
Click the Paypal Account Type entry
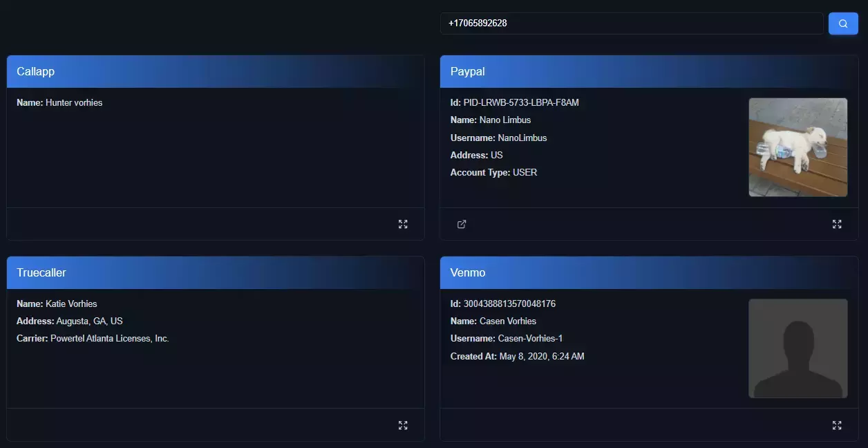493,173
